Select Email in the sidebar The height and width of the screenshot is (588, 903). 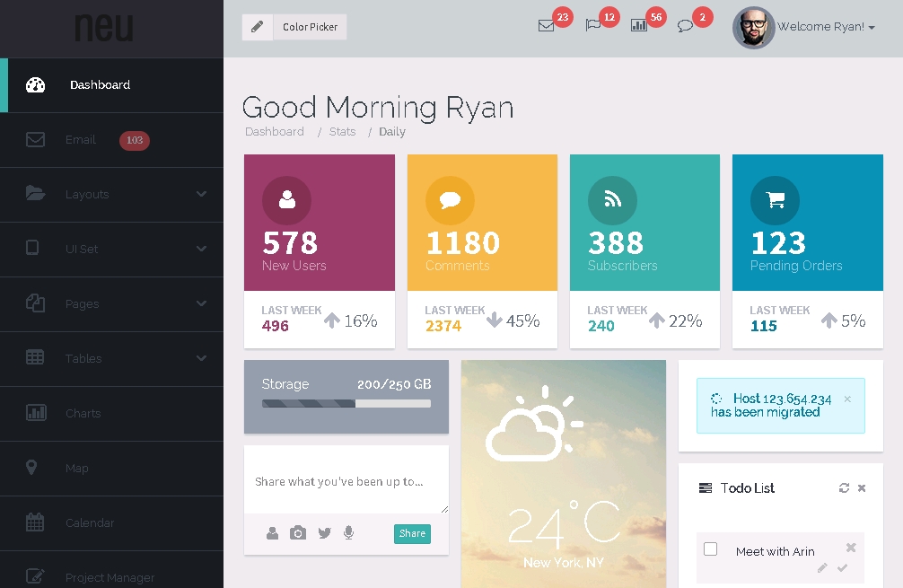click(81, 140)
